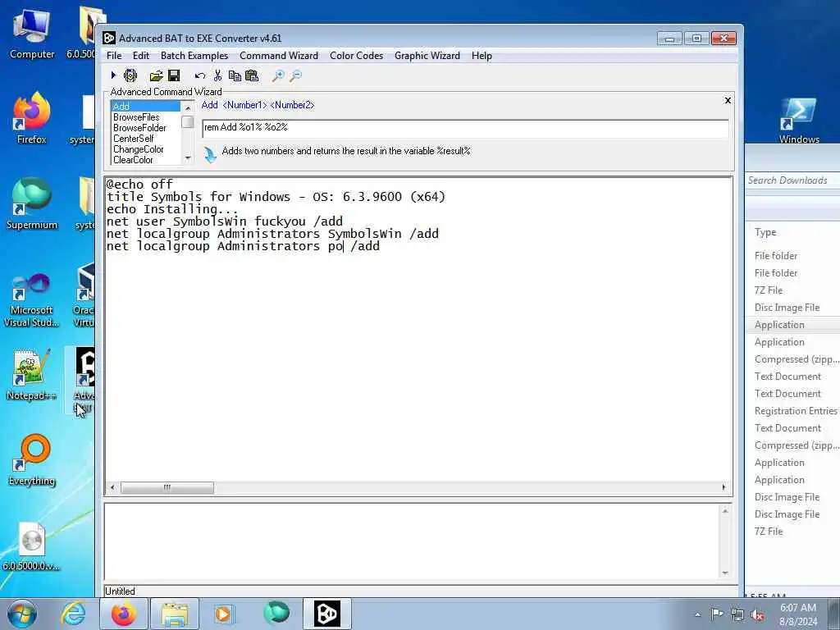
Task: Save the script with the floppy icon
Action: pos(174,75)
